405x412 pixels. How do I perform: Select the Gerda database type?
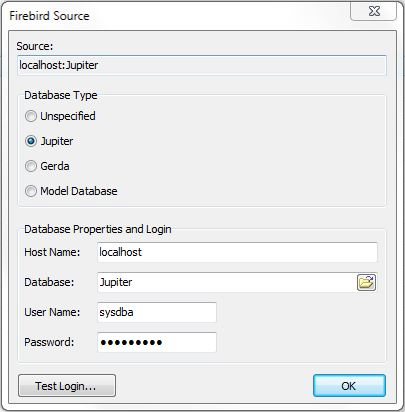point(31,166)
